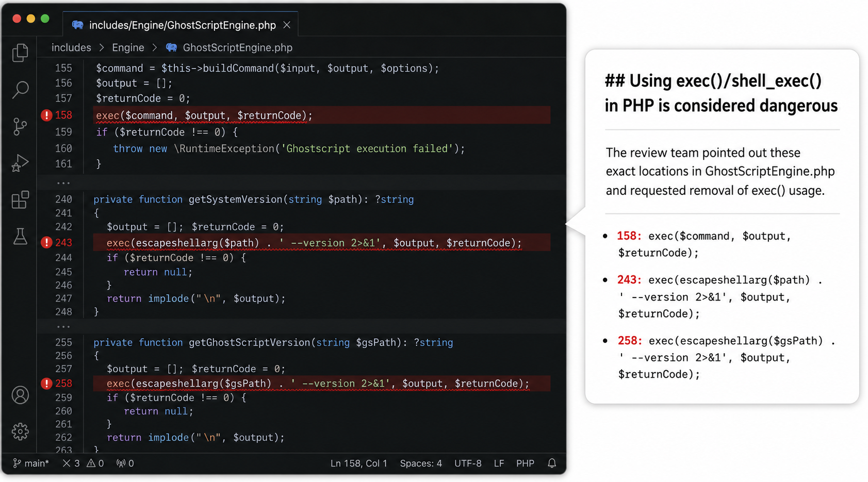Click PHP language mode in status bar
Screen dimensions: 868x482
point(525,463)
